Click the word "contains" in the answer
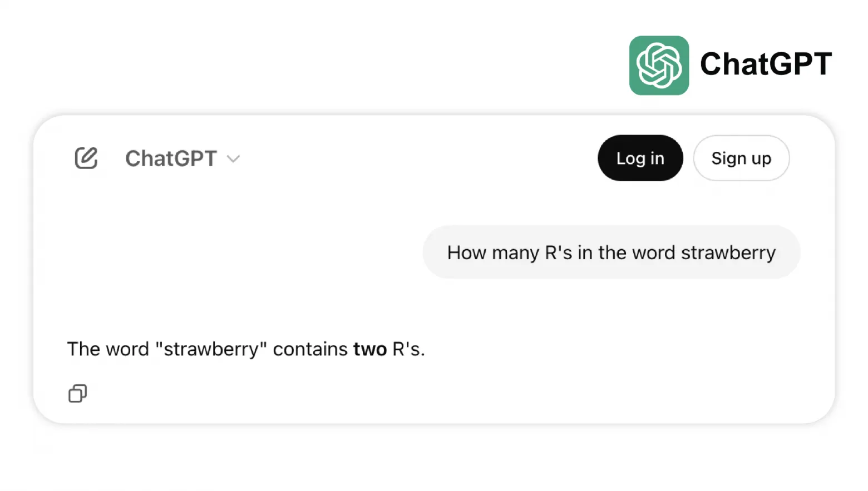Viewport: 868px width, 491px height. point(310,349)
